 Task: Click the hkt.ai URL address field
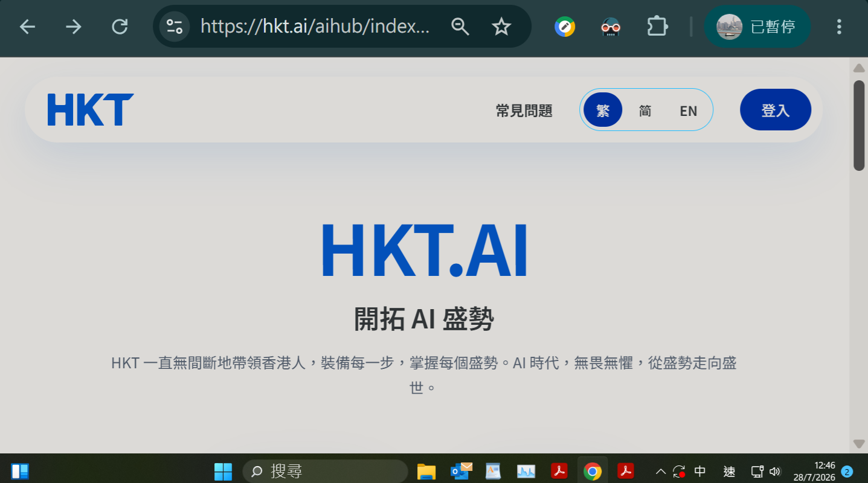[x=315, y=27]
